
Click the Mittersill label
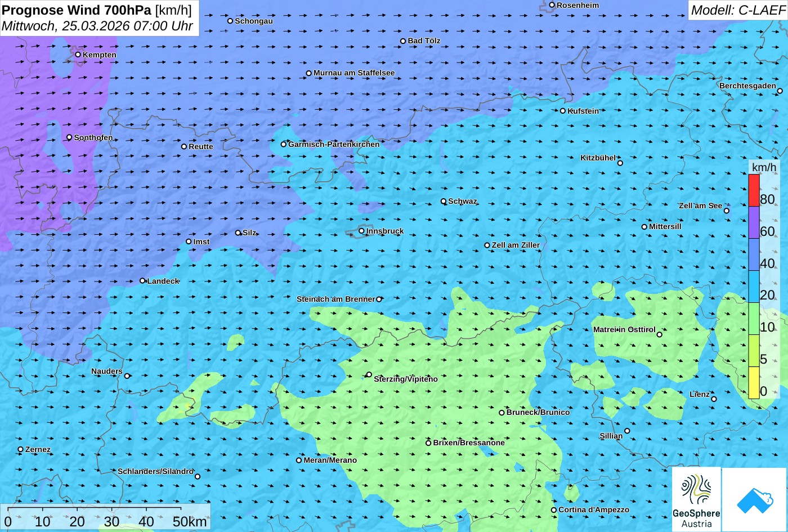(665, 226)
